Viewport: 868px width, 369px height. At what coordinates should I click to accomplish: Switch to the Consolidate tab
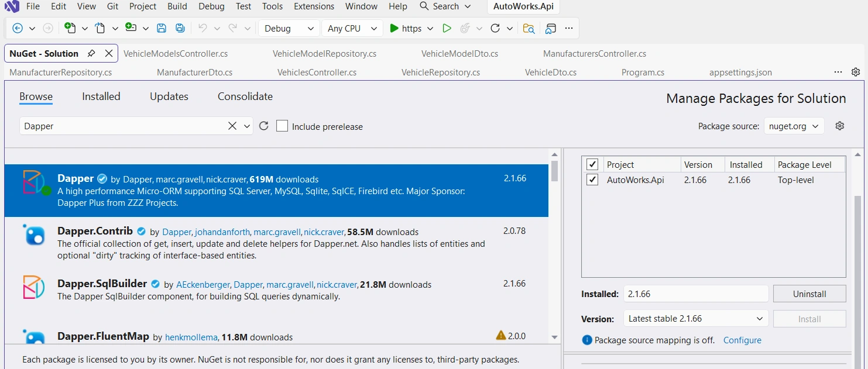(x=245, y=96)
